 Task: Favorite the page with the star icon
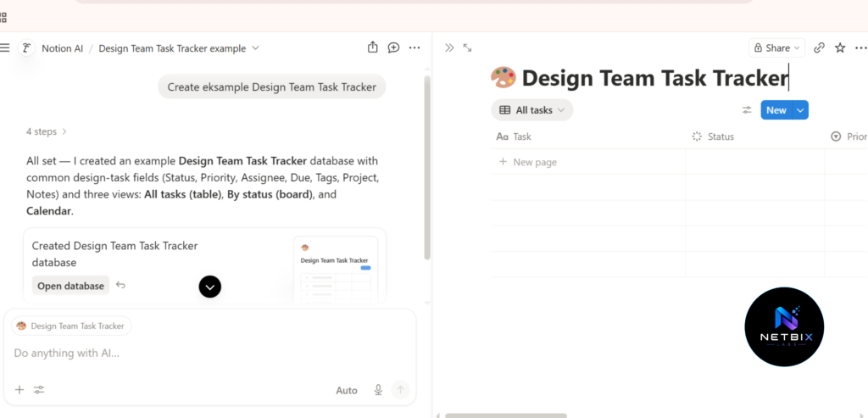tap(840, 48)
